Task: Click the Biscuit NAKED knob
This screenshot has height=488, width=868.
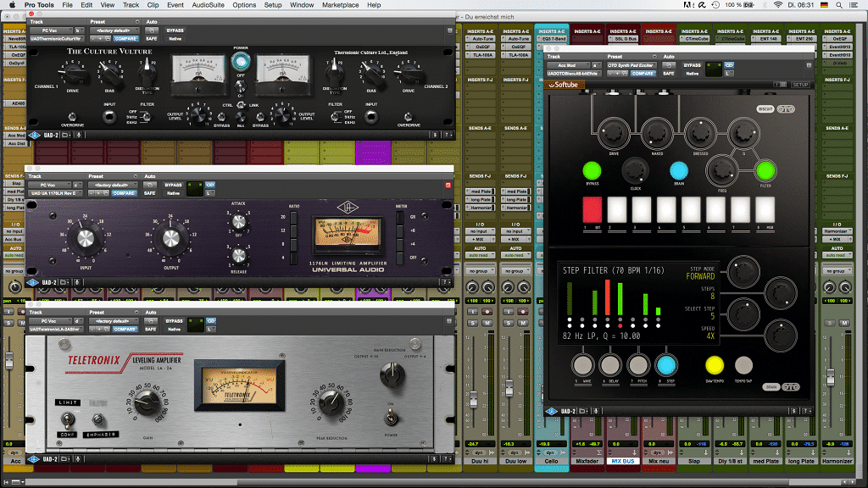Action: pos(657,133)
